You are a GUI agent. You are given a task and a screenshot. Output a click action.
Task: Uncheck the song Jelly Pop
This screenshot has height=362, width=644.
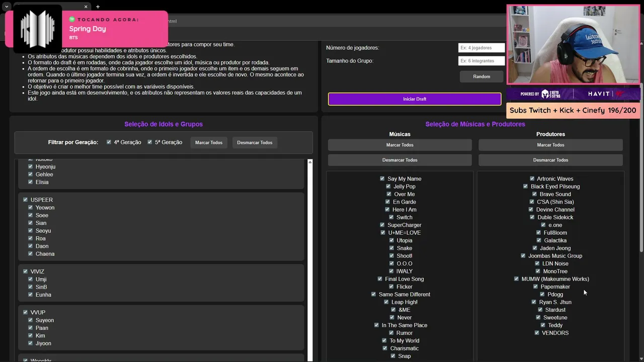pyautogui.click(x=388, y=187)
